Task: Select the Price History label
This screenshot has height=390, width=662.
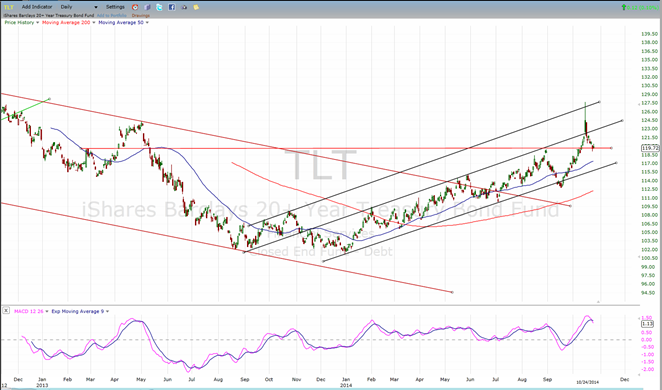Action: pos(19,22)
